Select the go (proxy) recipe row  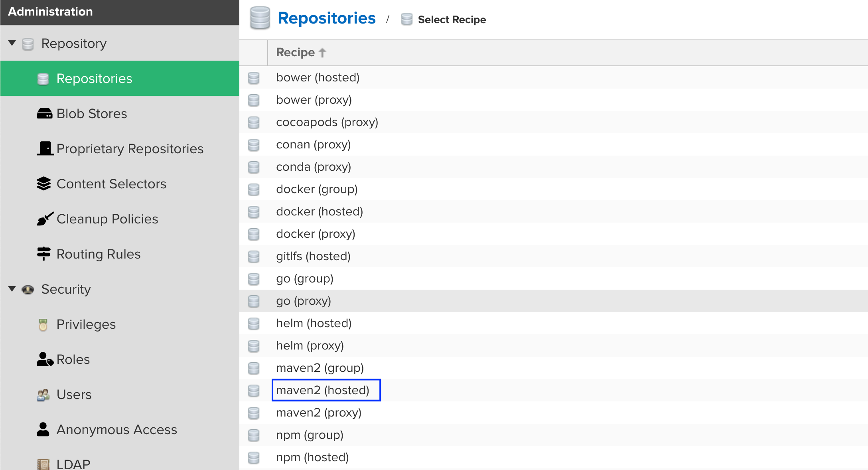pos(303,301)
